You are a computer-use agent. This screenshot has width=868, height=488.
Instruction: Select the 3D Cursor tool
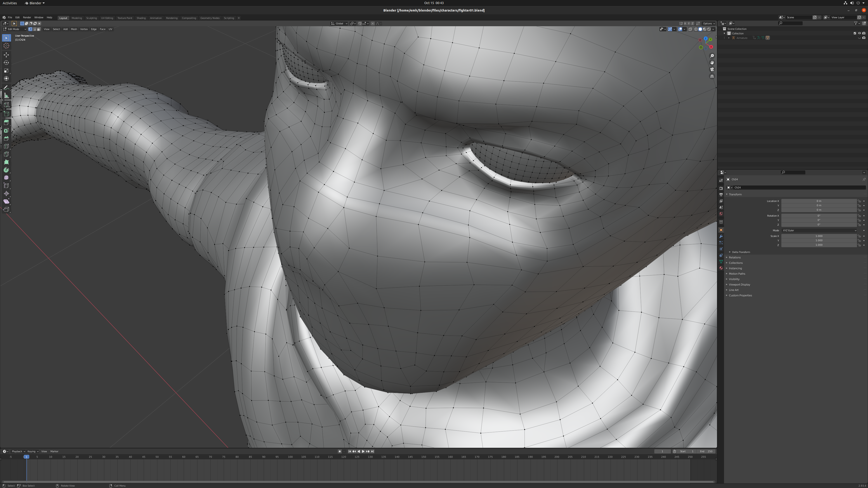click(x=6, y=46)
